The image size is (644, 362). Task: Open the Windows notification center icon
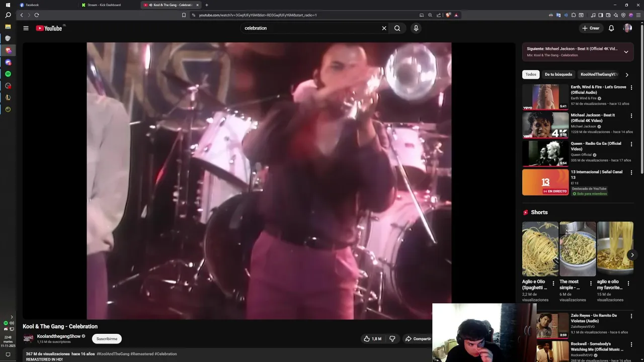tap(8, 354)
